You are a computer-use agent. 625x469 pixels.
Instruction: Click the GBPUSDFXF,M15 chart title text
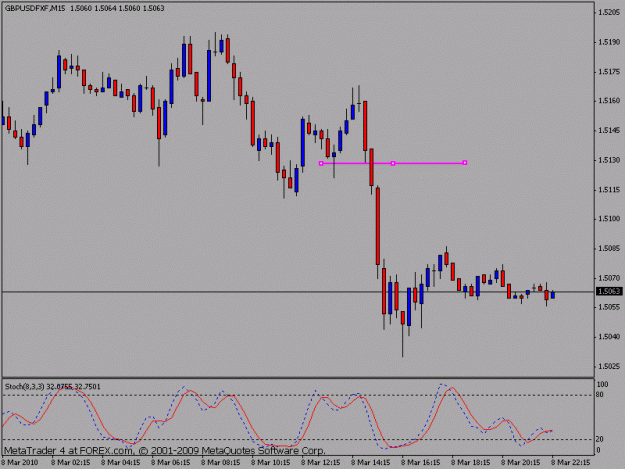pos(35,8)
